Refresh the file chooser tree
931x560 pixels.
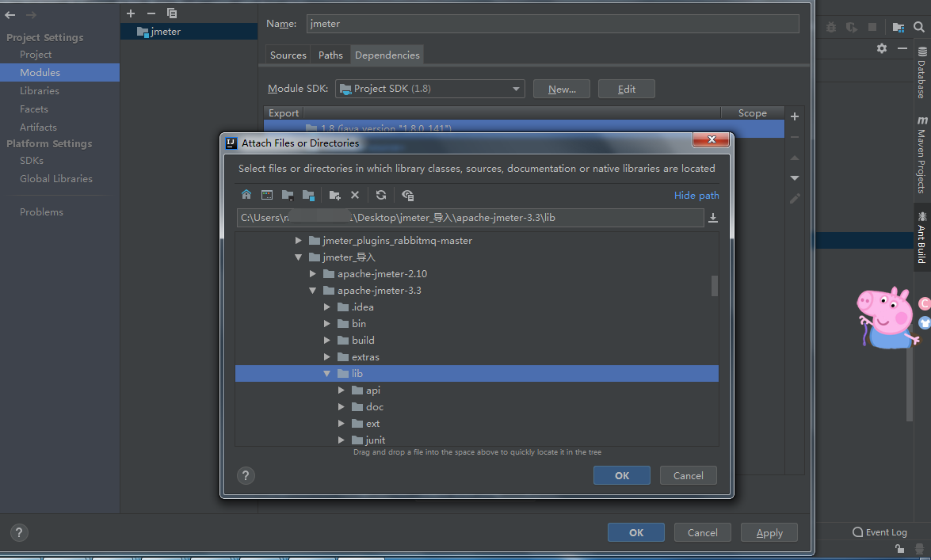pyautogui.click(x=381, y=195)
